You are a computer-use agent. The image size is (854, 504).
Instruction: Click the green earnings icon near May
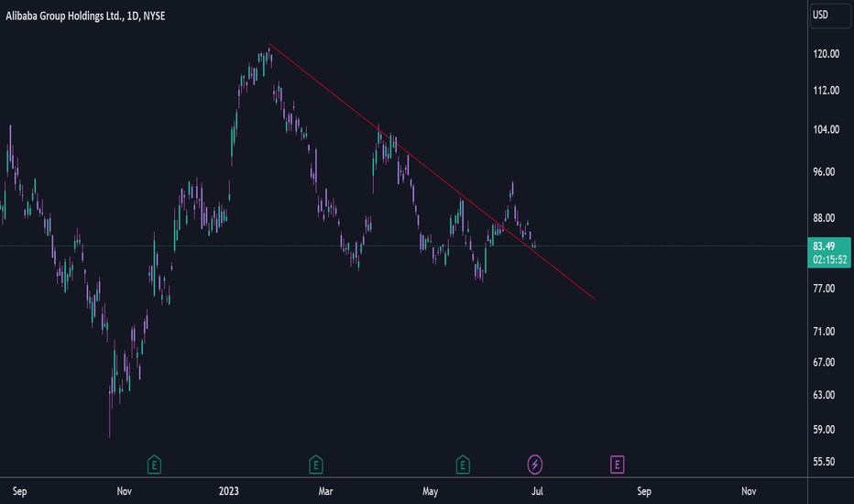tap(463, 465)
